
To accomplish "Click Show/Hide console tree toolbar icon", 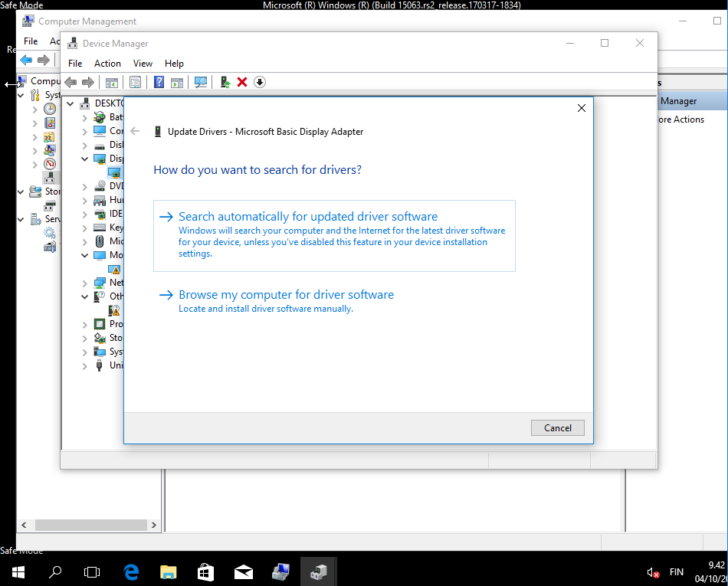I will coord(111,83).
